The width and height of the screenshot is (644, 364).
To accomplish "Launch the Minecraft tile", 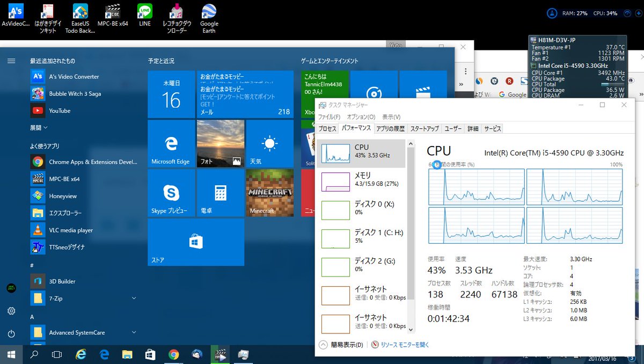I will (269, 193).
